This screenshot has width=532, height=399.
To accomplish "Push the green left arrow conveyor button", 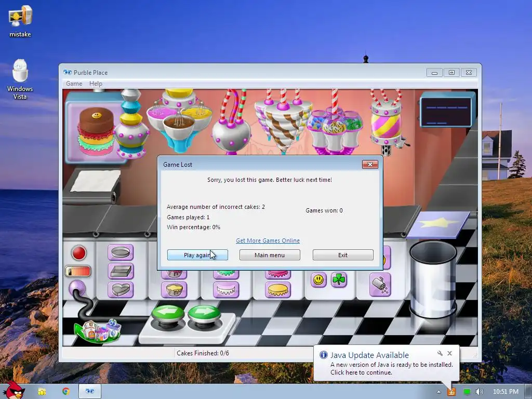I will (x=168, y=313).
